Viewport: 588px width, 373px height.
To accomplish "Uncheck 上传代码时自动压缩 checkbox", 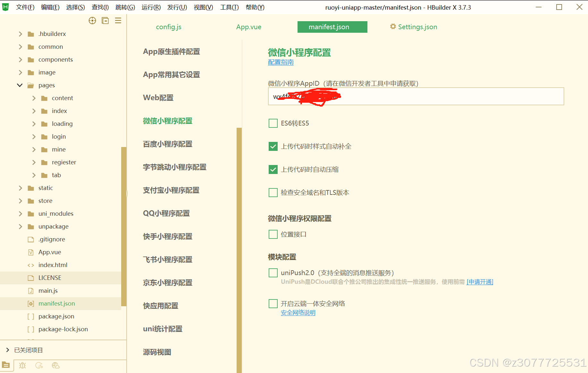I will tap(273, 169).
